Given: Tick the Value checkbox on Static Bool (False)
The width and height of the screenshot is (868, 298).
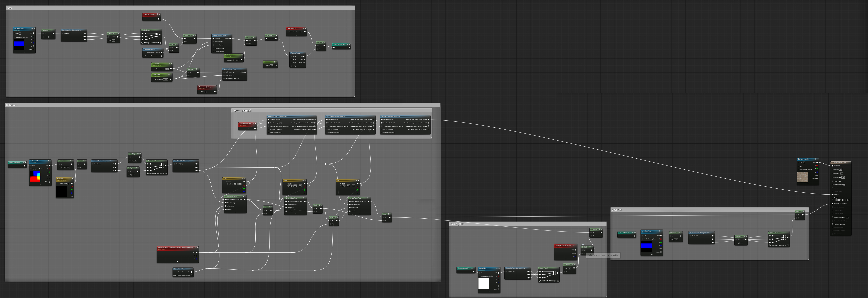Looking at the screenshot, I should (x=206, y=92).
